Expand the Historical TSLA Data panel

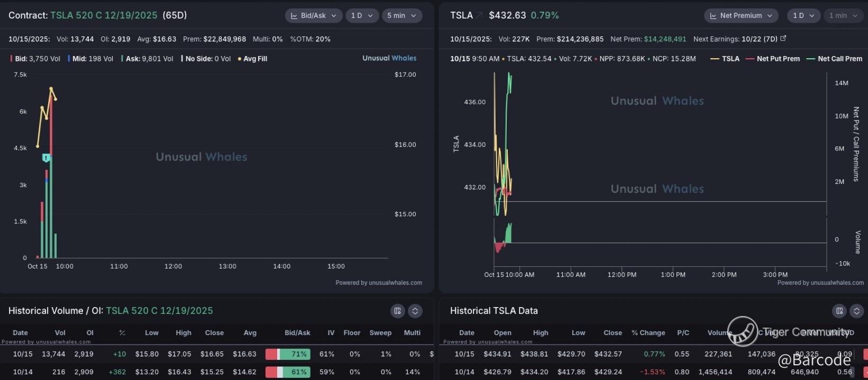[x=857, y=311]
